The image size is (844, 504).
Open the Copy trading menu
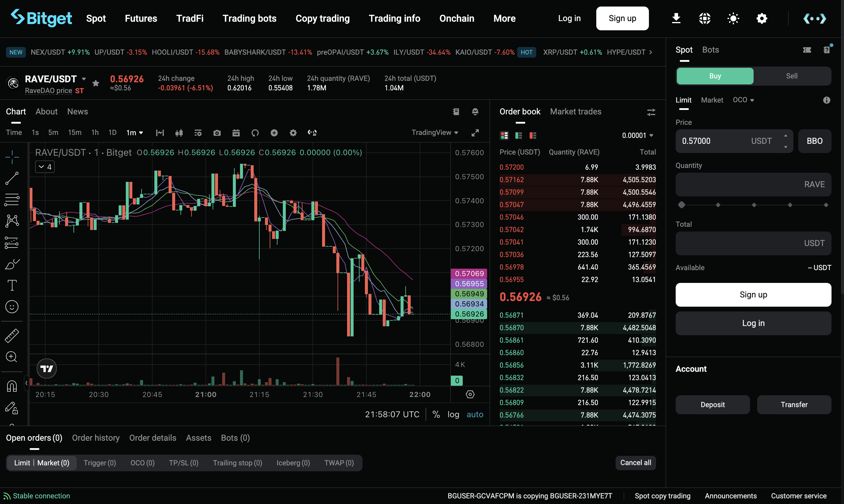tap(322, 18)
